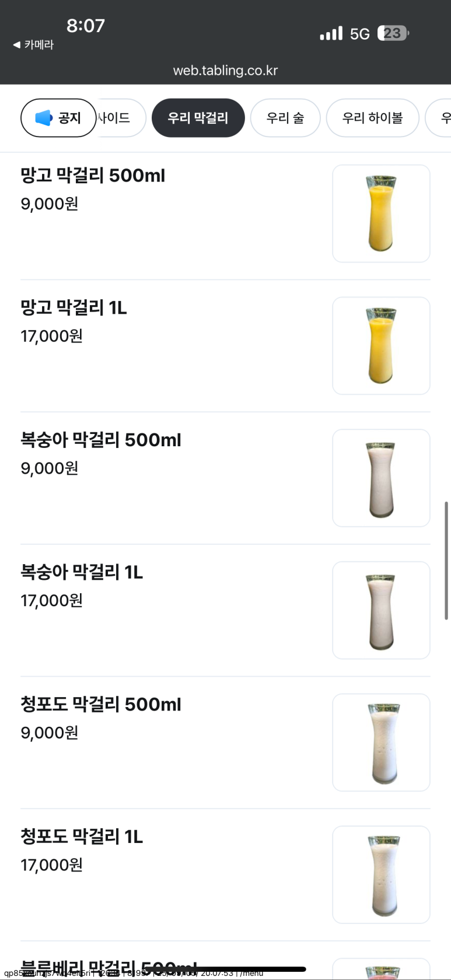This screenshot has width=451, height=980.
Task: View 복숭아 막걸리 1L bottle image
Action: [x=381, y=610]
